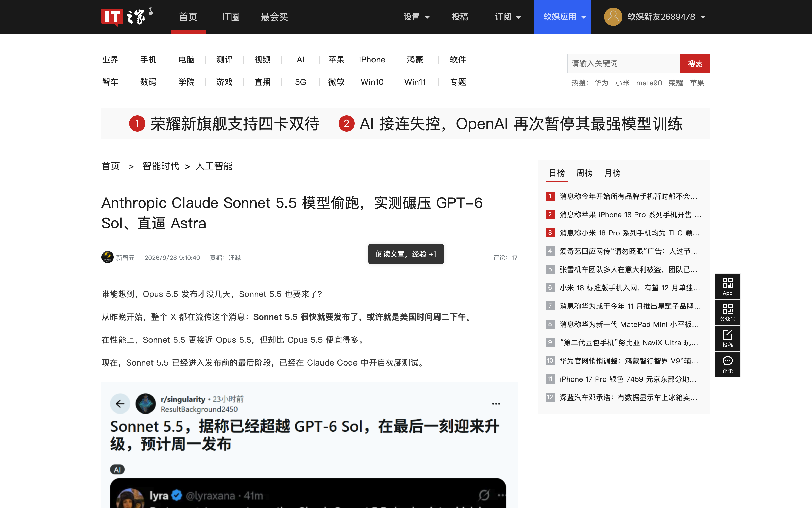Image resolution: width=812 pixels, height=508 pixels.
Task: Go to the 首页 nav tab
Action: pyautogui.click(x=188, y=17)
